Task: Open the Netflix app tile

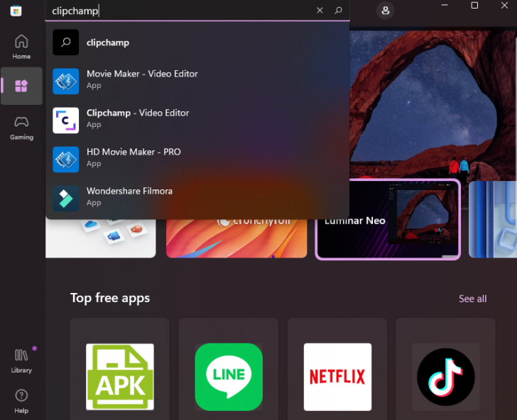Action: click(x=337, y=369)
